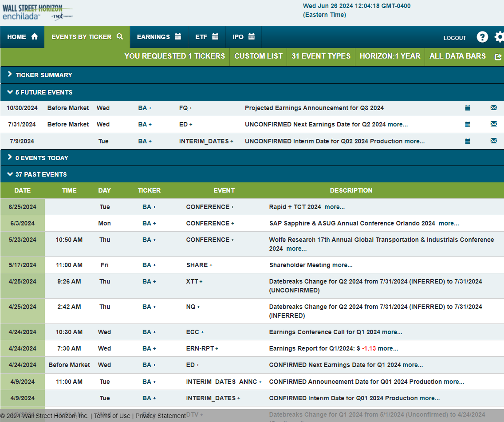Sort by the EVENT column header
This screenshot has width=504, height=422.
224,191
